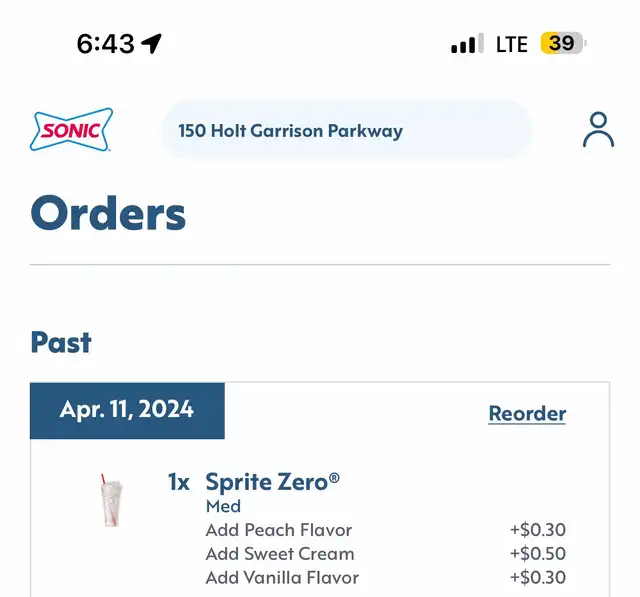
Task: Click the Reorder link
Action: (x=527, y=413)
